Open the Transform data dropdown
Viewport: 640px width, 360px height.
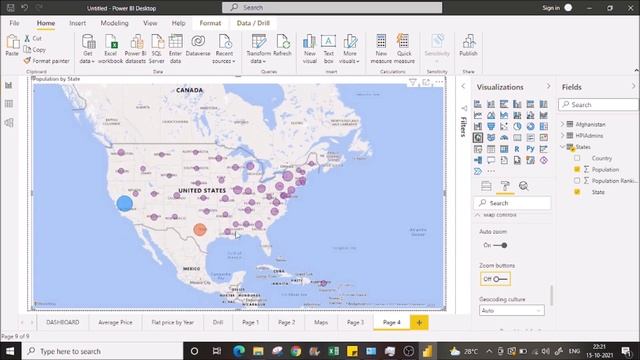tap(258, 49)
